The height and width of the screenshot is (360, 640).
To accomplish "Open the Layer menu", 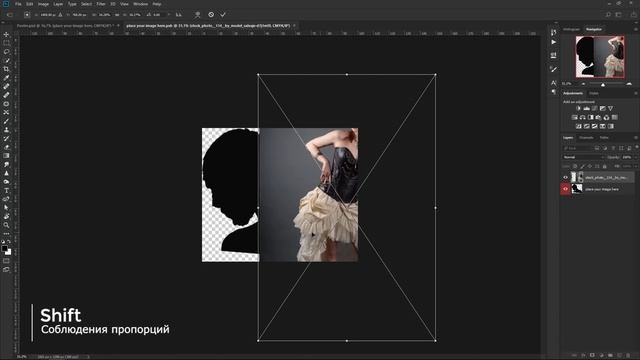I will (58, 4).
